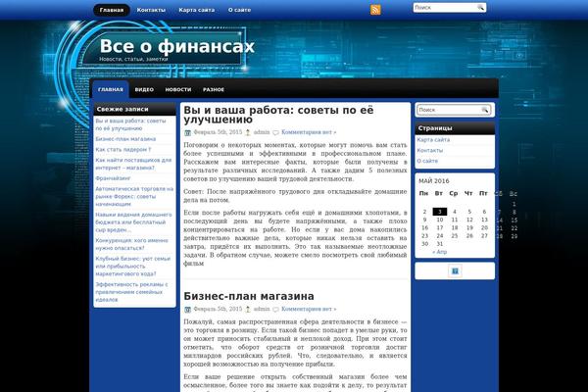Open recent post Как найти поставщиков
The height and width of the screenshot is (392, 588).
[133, 164]
